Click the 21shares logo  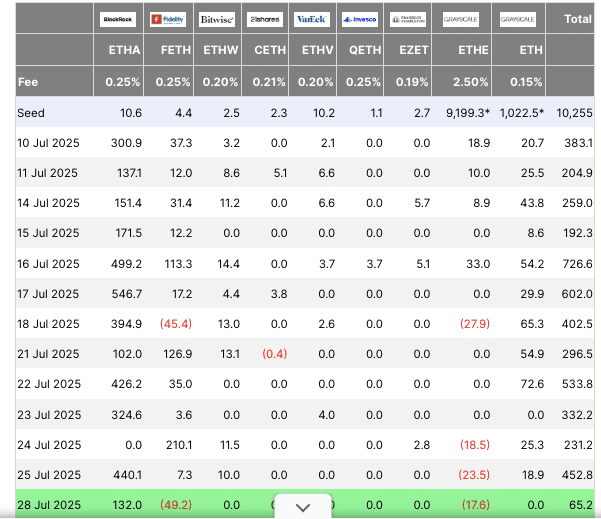pos(265,19)
